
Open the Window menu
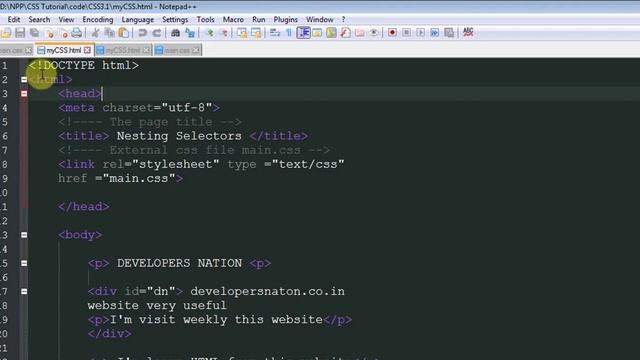[320, 20]
